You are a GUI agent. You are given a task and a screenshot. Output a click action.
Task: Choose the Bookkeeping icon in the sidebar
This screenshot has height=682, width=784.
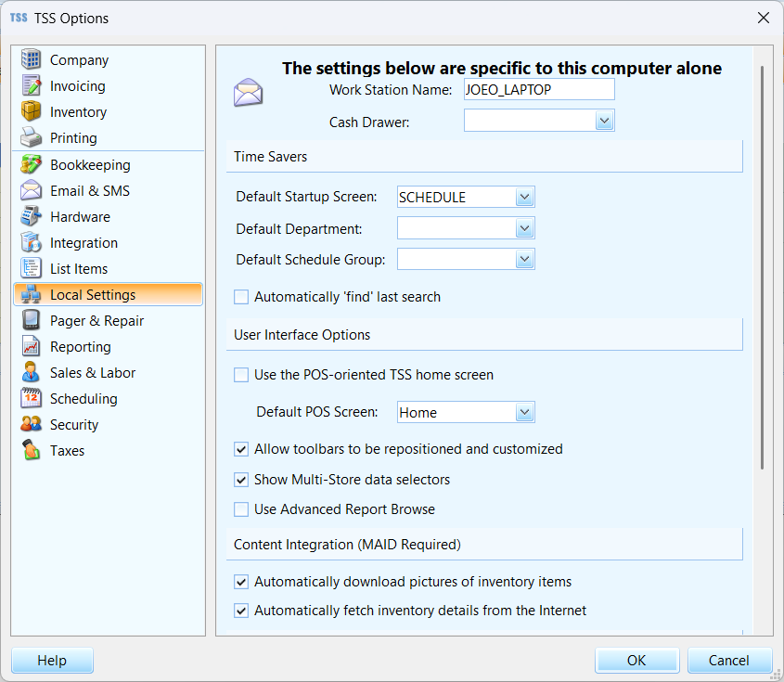pos(31,164)
